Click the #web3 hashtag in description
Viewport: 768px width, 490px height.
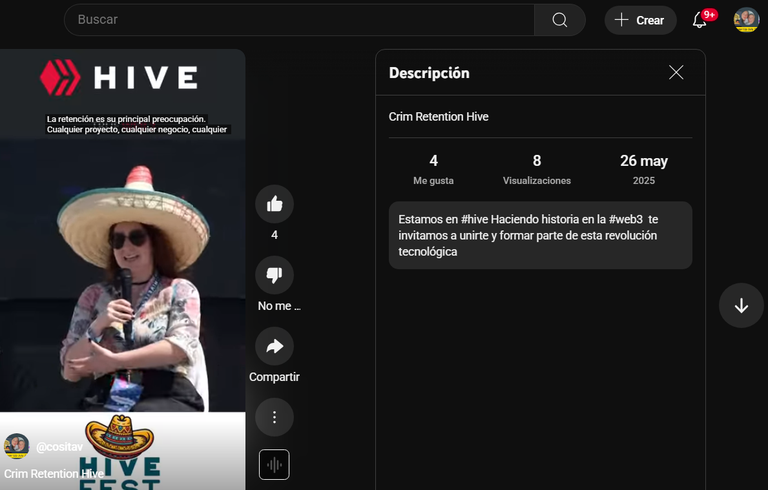(x=625, y=219)
